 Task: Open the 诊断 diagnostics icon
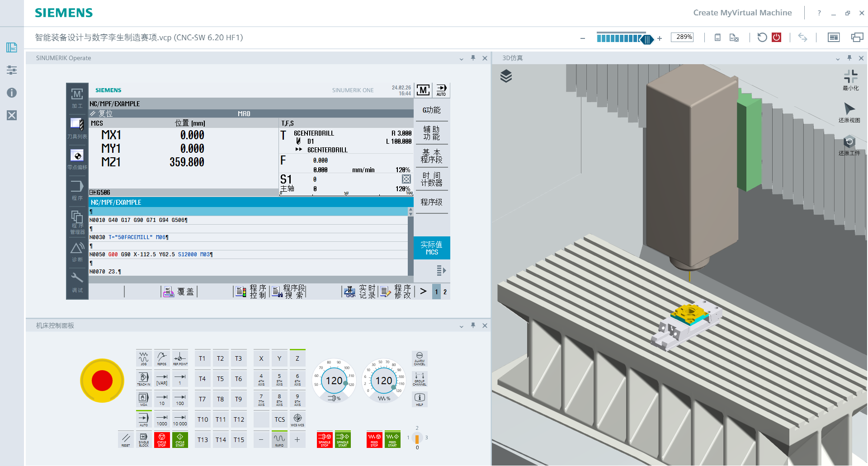tap(77, 252)
